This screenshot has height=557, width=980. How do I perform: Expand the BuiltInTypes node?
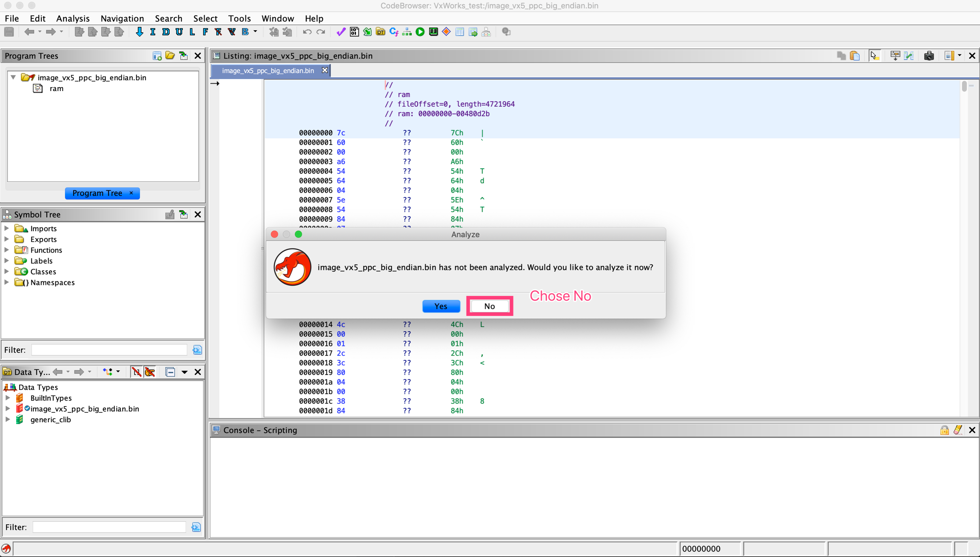click(8, 398)
